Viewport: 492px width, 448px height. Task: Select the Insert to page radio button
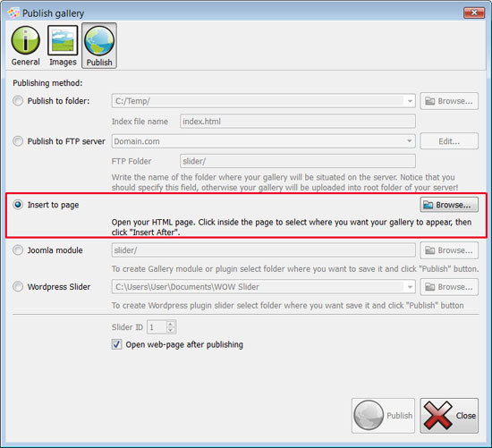18,205
